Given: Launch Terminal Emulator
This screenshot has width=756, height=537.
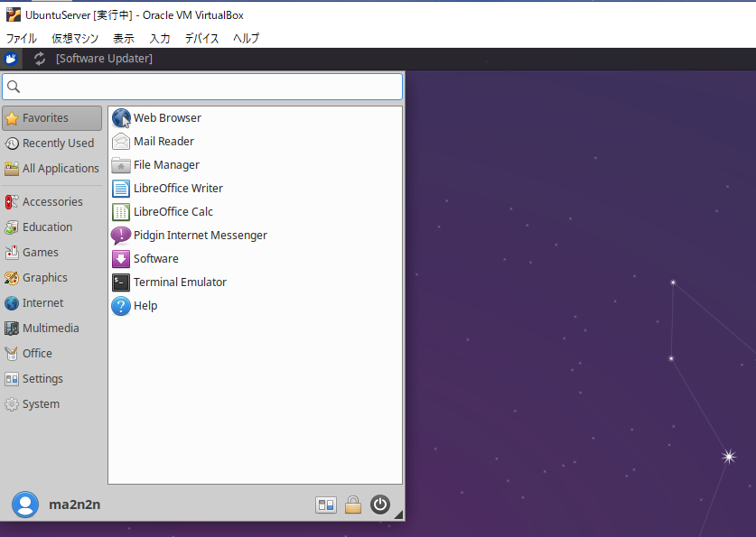Looking at the screenshot, I should [255, 282].
